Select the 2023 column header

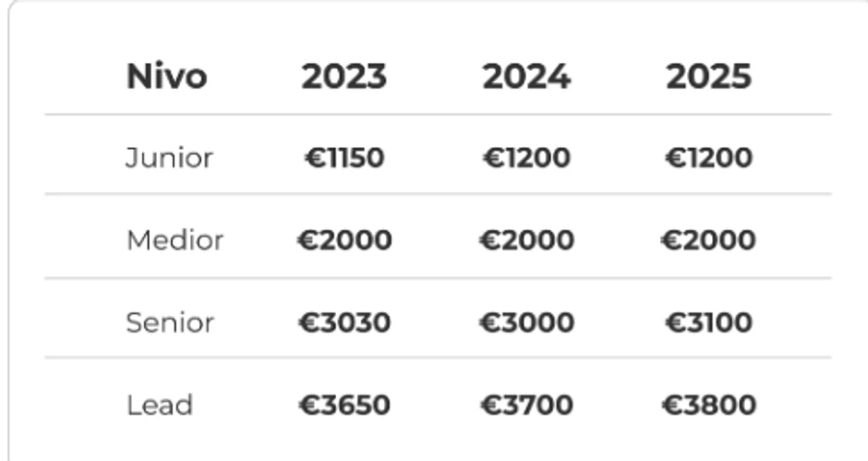click(344, 77)
